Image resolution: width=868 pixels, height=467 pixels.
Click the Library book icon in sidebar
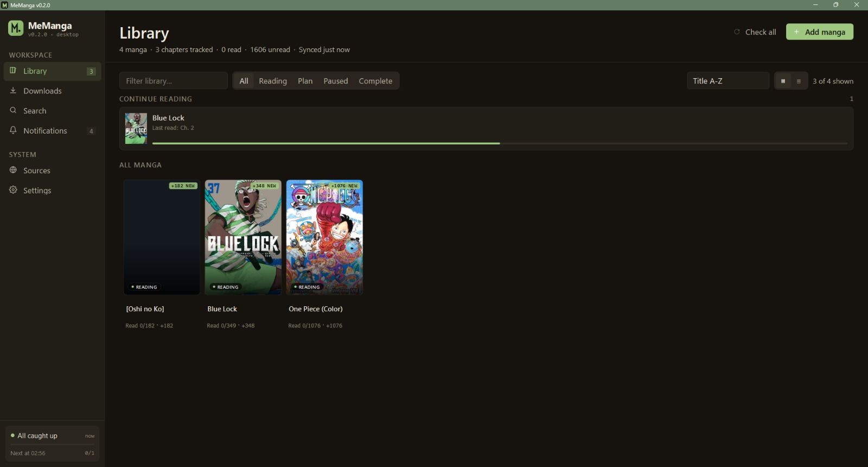[13, 71]
